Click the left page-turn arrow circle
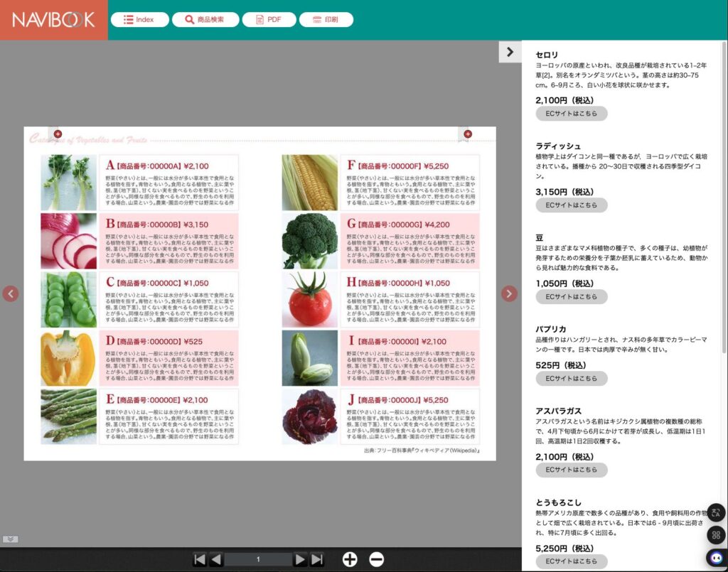This screenshot has width=728, height=572. 11,293
